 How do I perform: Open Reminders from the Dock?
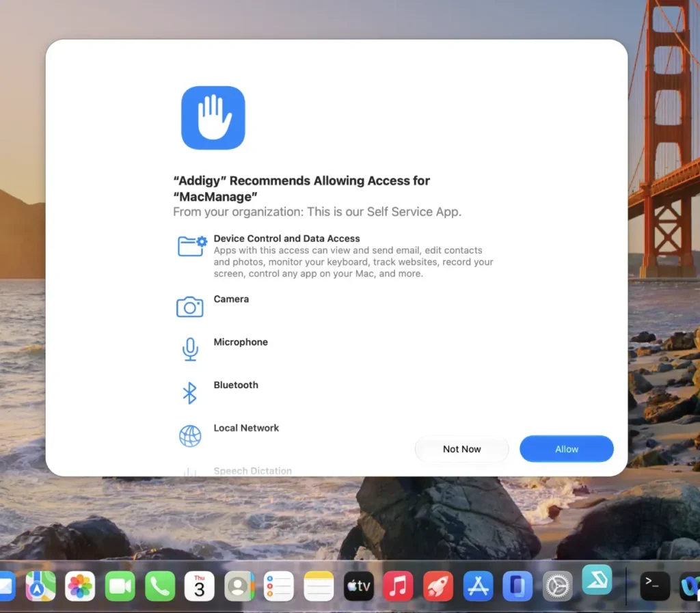click(279, 586)
